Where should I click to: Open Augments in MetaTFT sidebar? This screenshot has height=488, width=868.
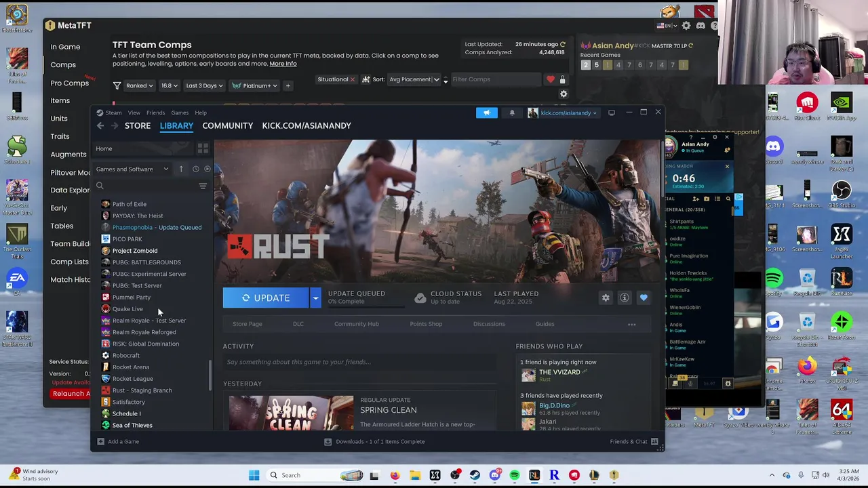tap(68, 155)
